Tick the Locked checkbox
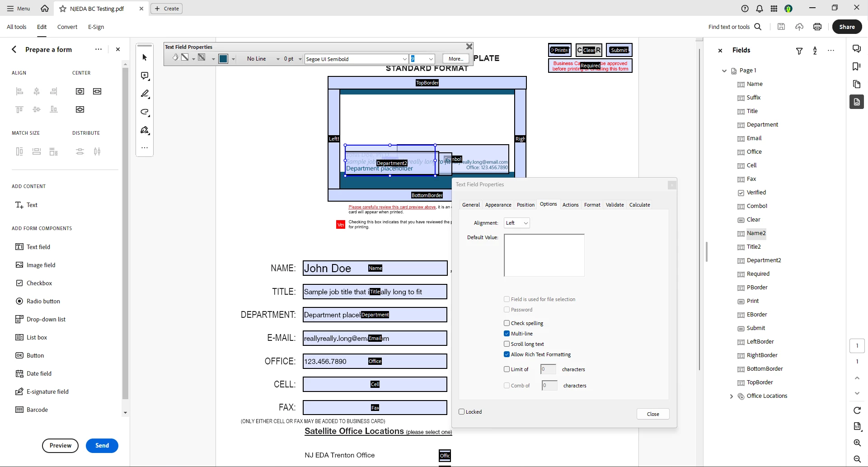Viewport: 868px width, 467px height. tap(462, 412)
